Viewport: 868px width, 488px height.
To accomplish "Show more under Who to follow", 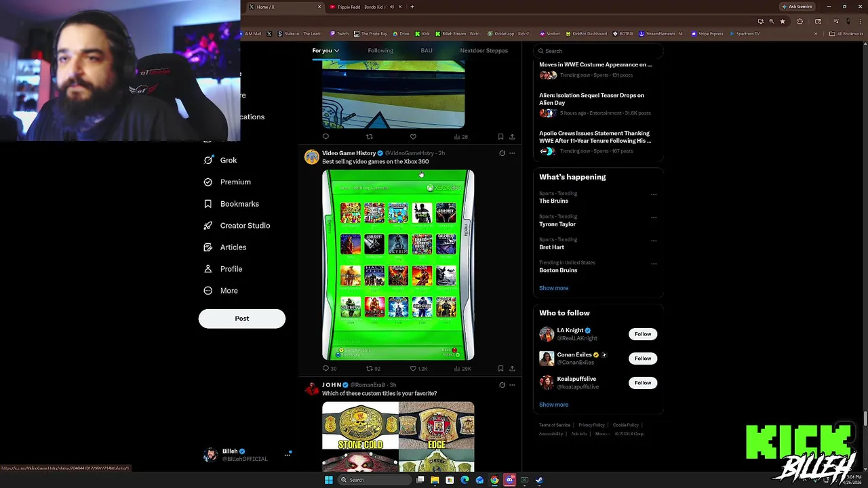I will (553, 405).
